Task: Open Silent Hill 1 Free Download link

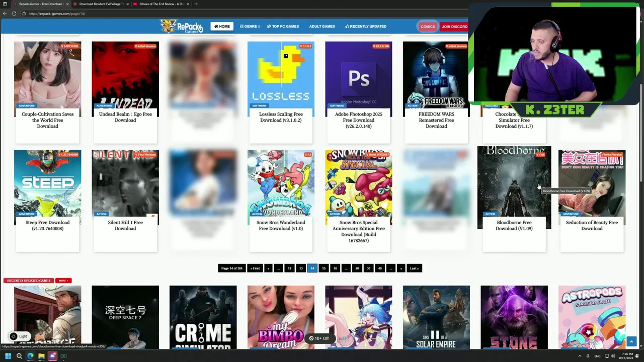Action: pos(125,225)
